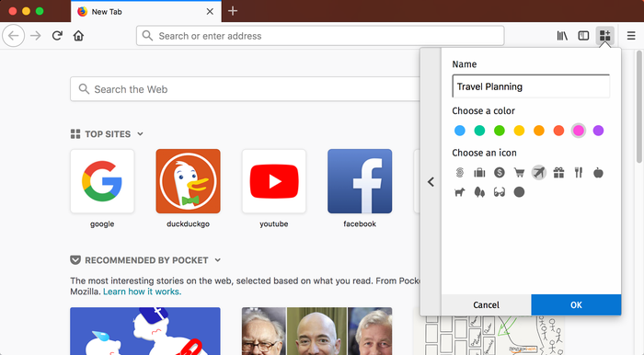Select the gift box container icon

click(558, 173)
